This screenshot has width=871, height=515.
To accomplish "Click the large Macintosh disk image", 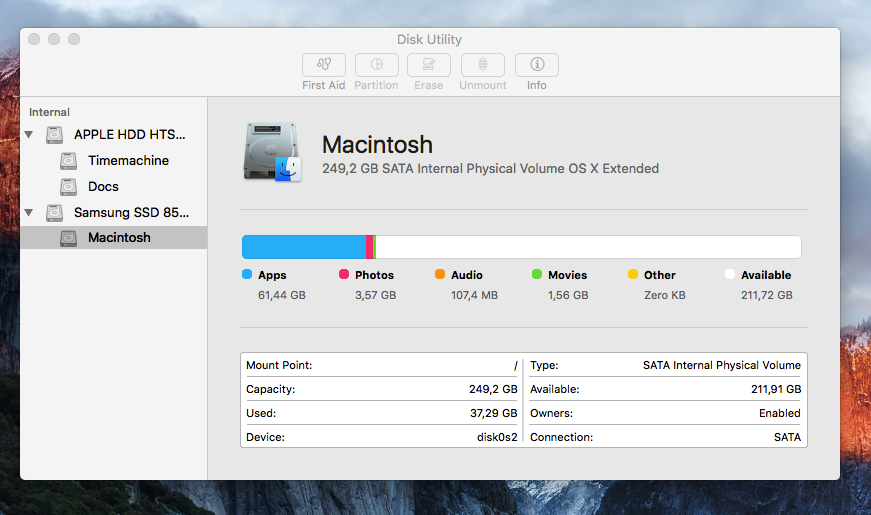I will click(x=272, y=152).
